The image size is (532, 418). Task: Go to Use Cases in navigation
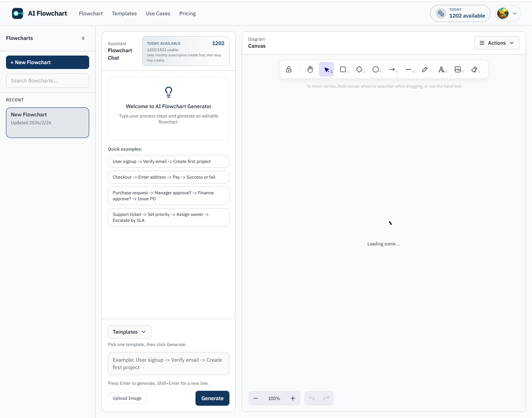point(158,13)
